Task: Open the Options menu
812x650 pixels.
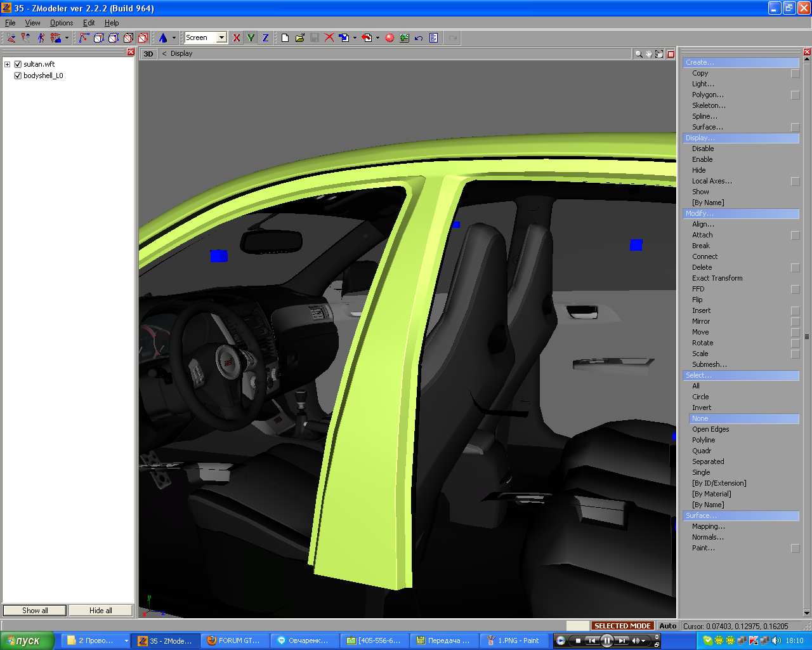Action: pos(62,23)
